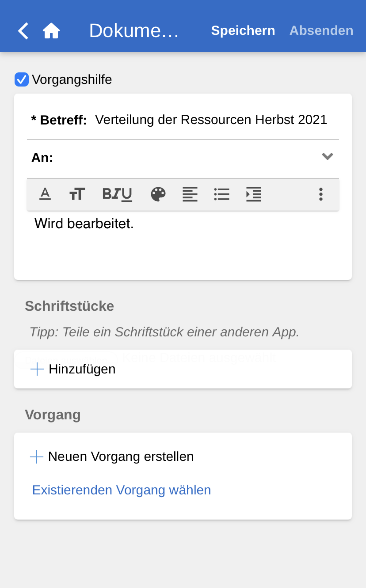Insert a bulleted list
The image size is (366, 588).
[x=221, y=194]
